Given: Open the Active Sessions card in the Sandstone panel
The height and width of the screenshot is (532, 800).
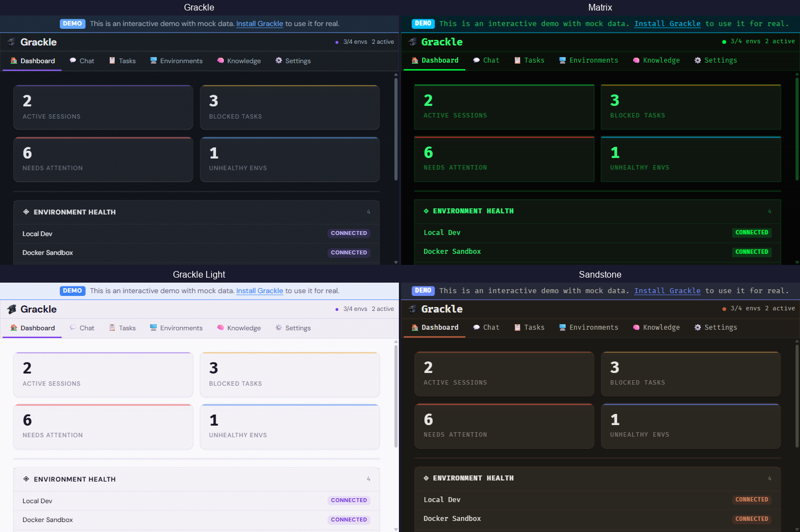Looking at the screenshot, I should 504,374.
